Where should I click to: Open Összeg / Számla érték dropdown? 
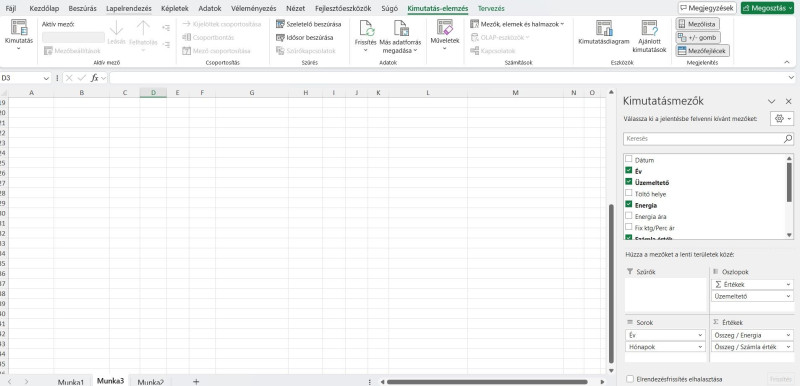(x=789, y=347)
